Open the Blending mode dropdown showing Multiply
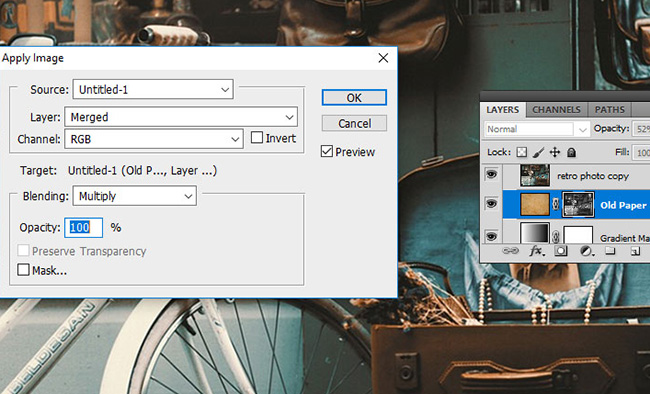The image size is (650, 394). 135,196
